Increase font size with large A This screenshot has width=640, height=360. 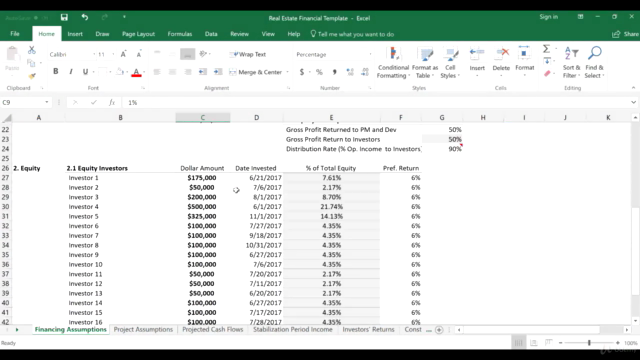(x=123, y=54)
